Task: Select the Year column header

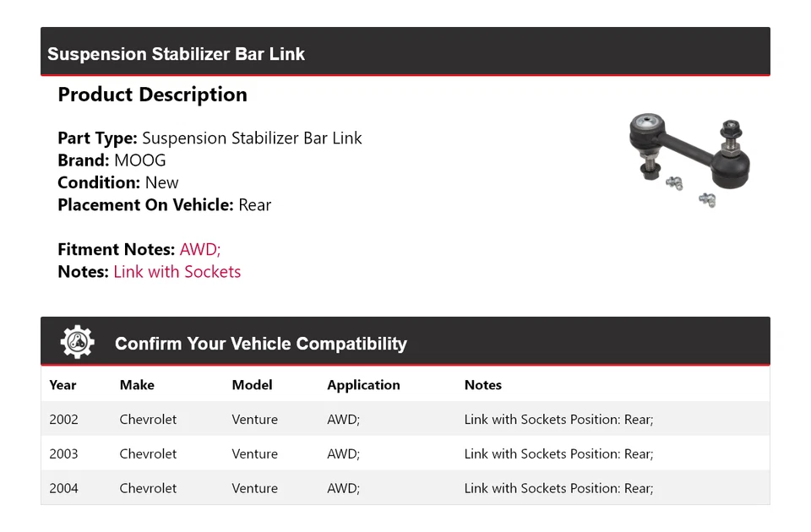Action: click(x=63, y=385)
